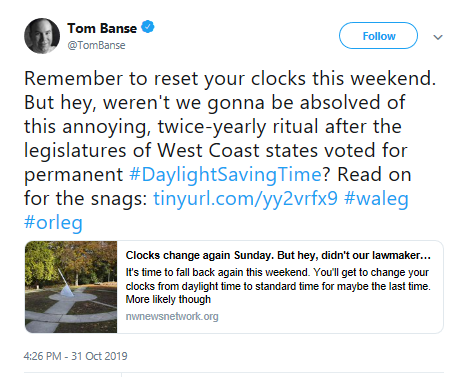Viewport: 461px width, 377px height.
Task: Click the 'Read on for the snags' text
Action: tap(218, 186)
